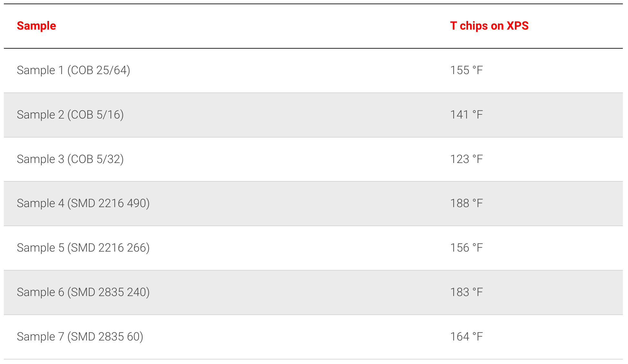Click the word Sample in row seven
Viewport: 628px width, 364px height.
pyautogui.click(x=36, y=337)
